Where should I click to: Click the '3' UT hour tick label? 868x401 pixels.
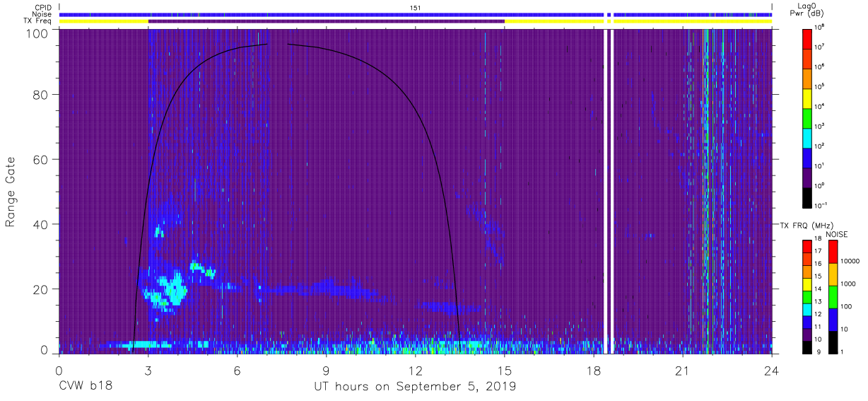[x=148, y=371]
